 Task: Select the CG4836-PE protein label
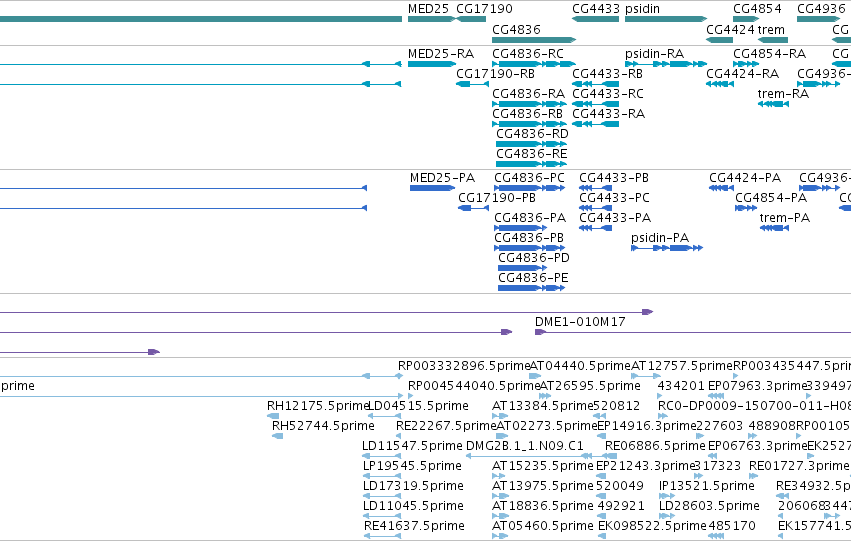tap(534, 278)
